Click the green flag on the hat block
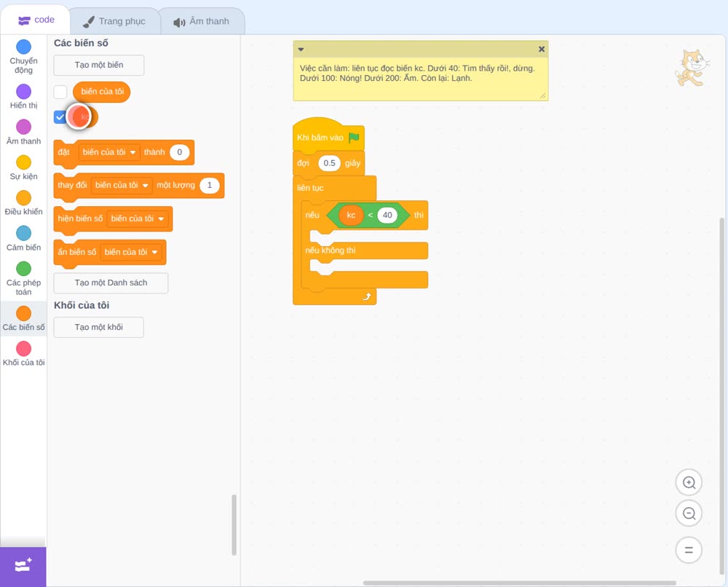The height and width of the screenshot is (587, 728). [x=354, y=138]
